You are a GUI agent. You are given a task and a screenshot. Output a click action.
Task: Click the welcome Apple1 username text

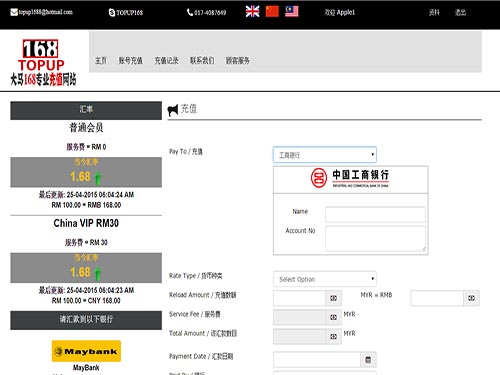tap(340, 13)
